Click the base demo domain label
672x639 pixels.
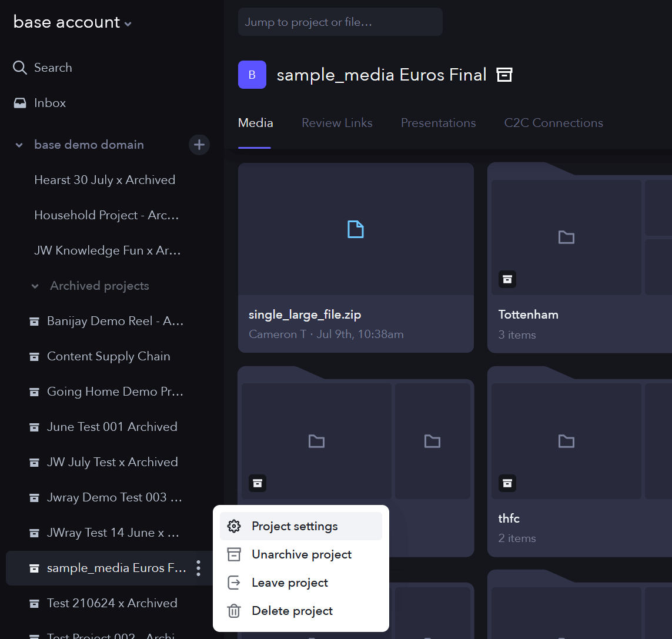click(89, 145)
